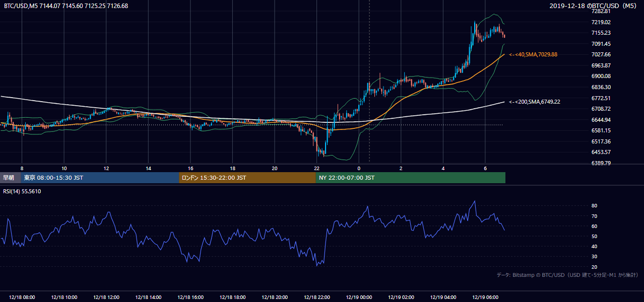The height and width of the screenshot is (302, 644).
Task: Click RSI axis level 50
Action: click(594, 236)
